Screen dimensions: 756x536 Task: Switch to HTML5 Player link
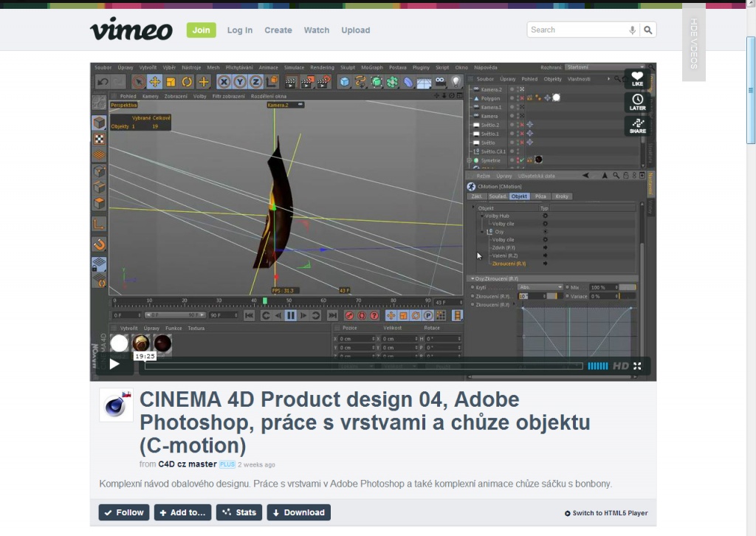(x=606, y=513)
